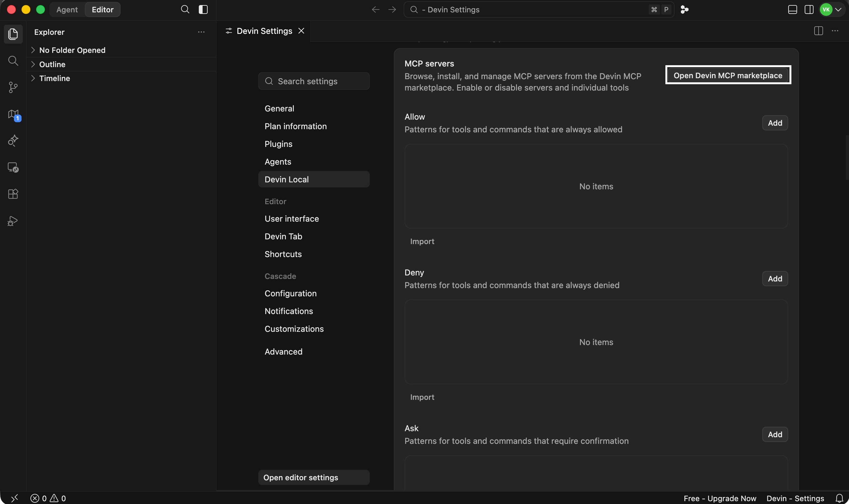Click the magnifier icon in the title bar
Image resolution: width=849 pixels, height=504 pixels.
(185, 9)
